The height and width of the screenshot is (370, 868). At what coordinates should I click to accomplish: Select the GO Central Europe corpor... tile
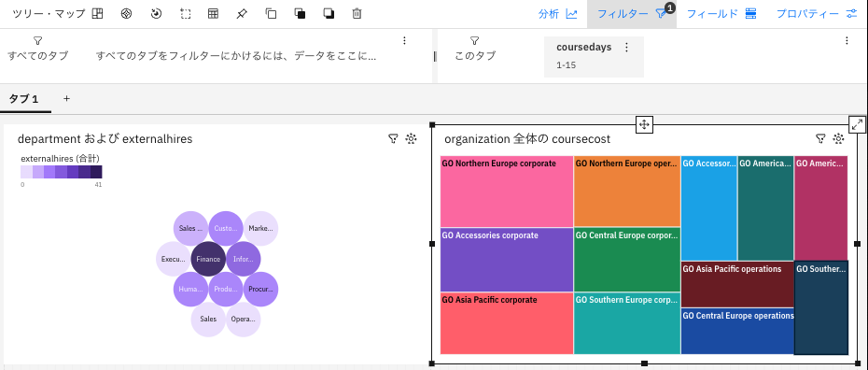[x=627, y=260]
